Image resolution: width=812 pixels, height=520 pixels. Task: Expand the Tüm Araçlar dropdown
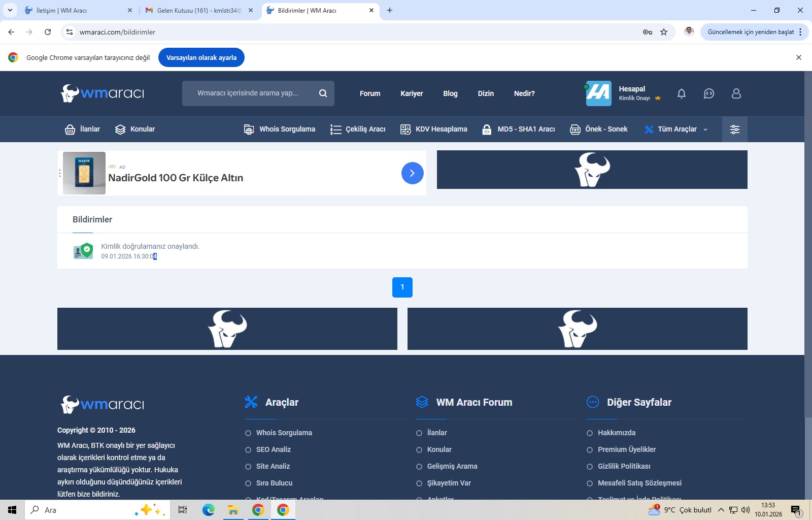[676, 129]
